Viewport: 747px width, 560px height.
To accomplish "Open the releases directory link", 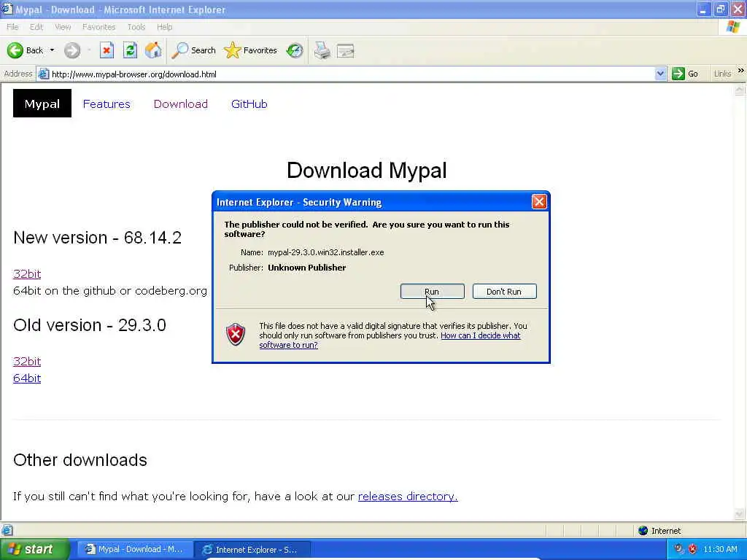I will point(408,496).
